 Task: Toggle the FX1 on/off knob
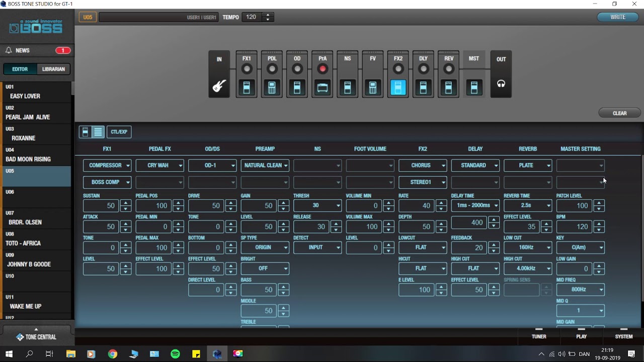pyautogui.click(x=247, y=69)
